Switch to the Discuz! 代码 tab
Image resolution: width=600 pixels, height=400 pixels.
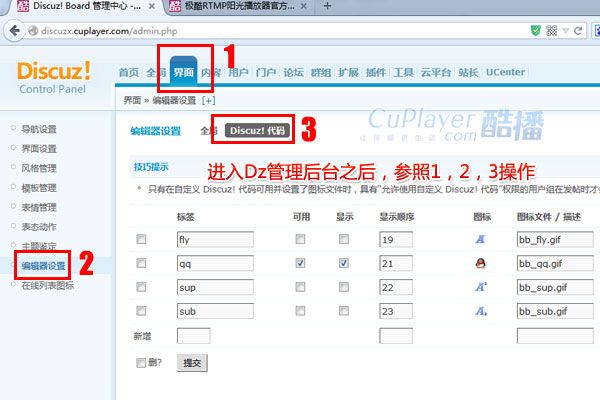coord(257,130)
